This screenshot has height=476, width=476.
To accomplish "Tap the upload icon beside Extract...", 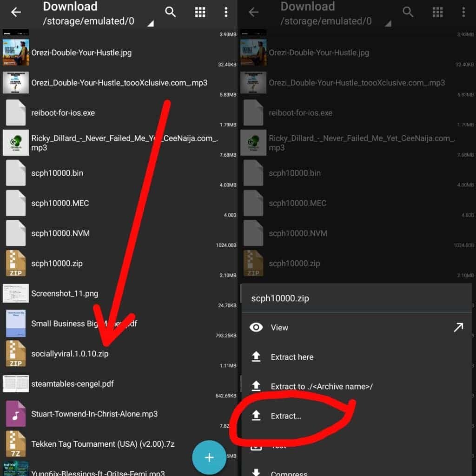I will [256, 415].
